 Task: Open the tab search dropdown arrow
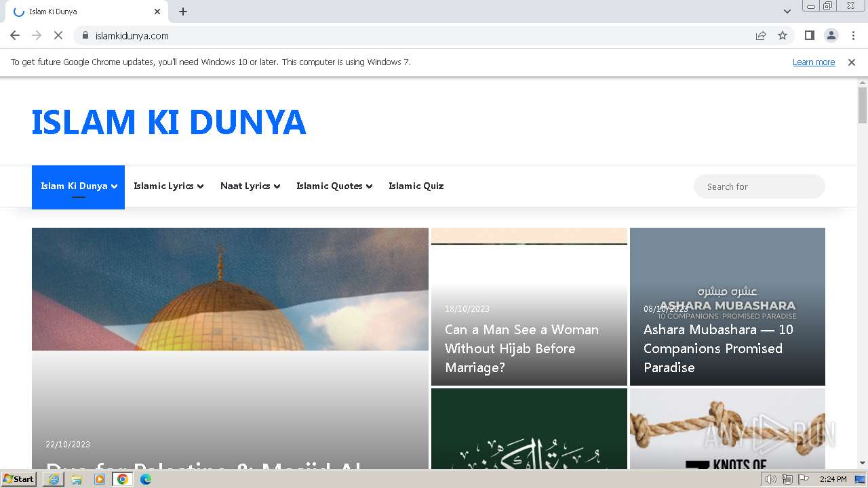(787, 12)
